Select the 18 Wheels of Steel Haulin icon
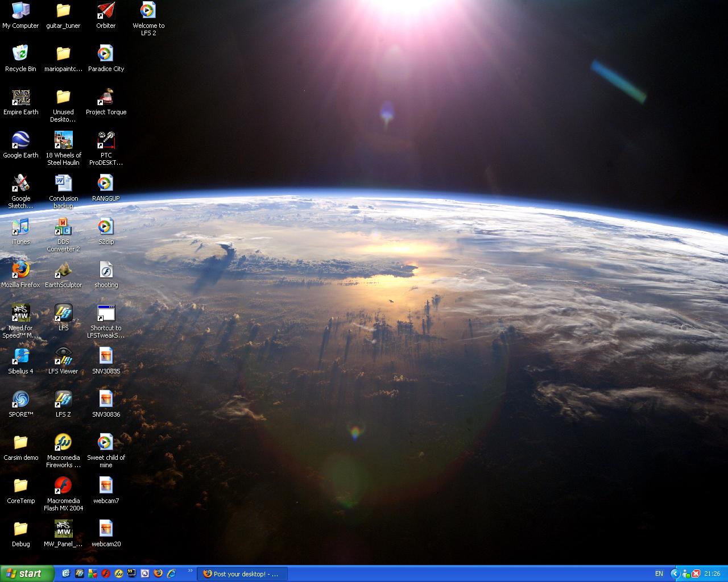 click(x=63, y=148)
